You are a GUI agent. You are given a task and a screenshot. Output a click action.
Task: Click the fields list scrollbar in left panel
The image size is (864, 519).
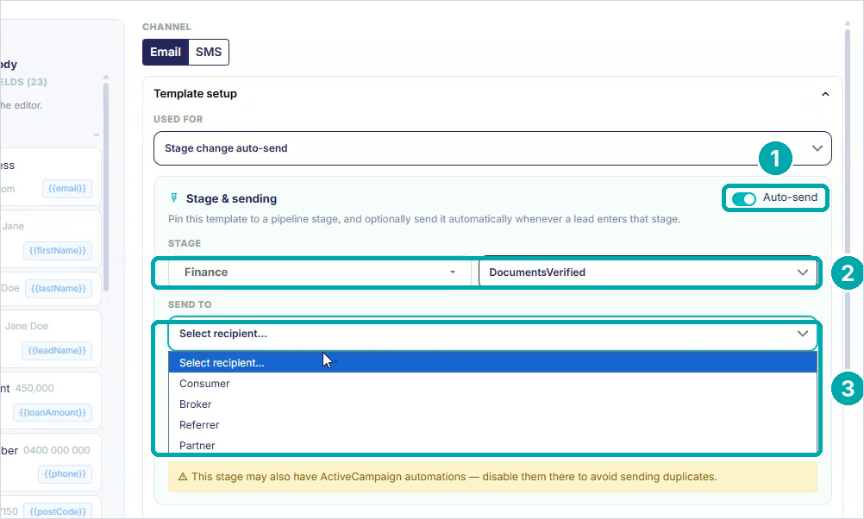pos(106,187)
